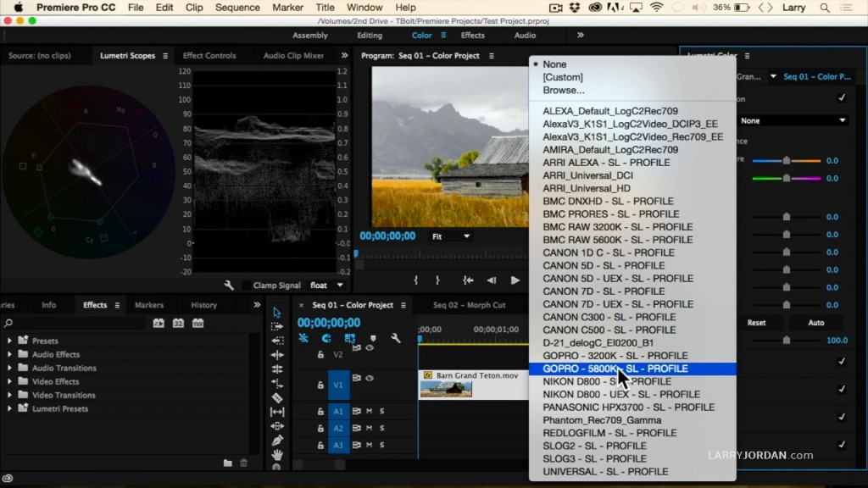The width and height of the screenshot is (868, 488).
Task: Select the Hand tool
Action: click(277, 455)
